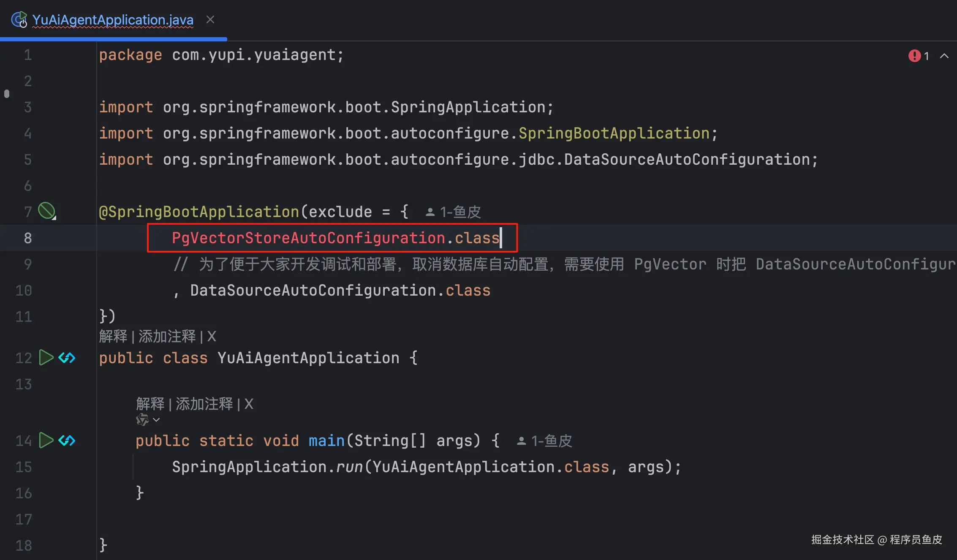Click cyan link gutter icon on line 14
The height and width of the screenshot is (560, 957).
(67, 440)
